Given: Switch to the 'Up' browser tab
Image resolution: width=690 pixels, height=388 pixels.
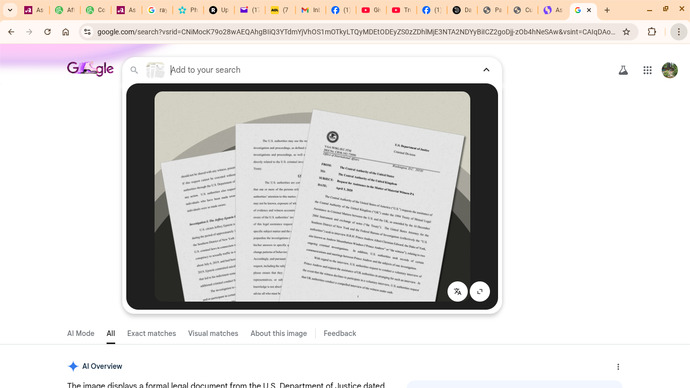Looking at the screenshot, I should (218, 10).
